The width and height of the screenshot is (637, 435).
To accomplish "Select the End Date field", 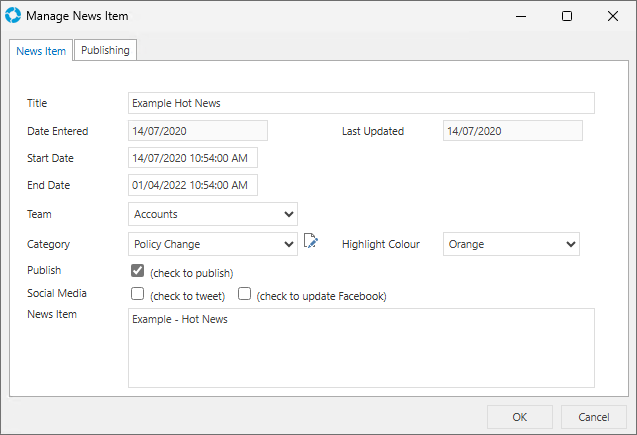I will point(193,185).
